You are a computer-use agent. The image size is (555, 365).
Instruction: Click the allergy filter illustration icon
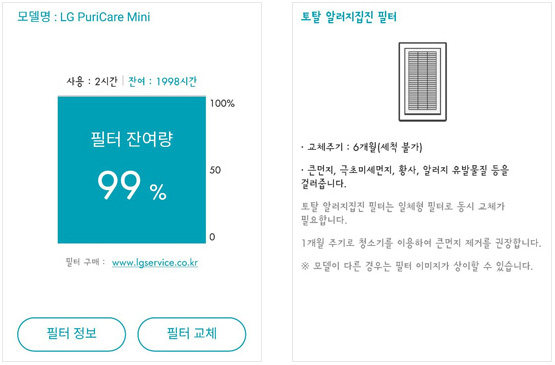coord(422,82)
